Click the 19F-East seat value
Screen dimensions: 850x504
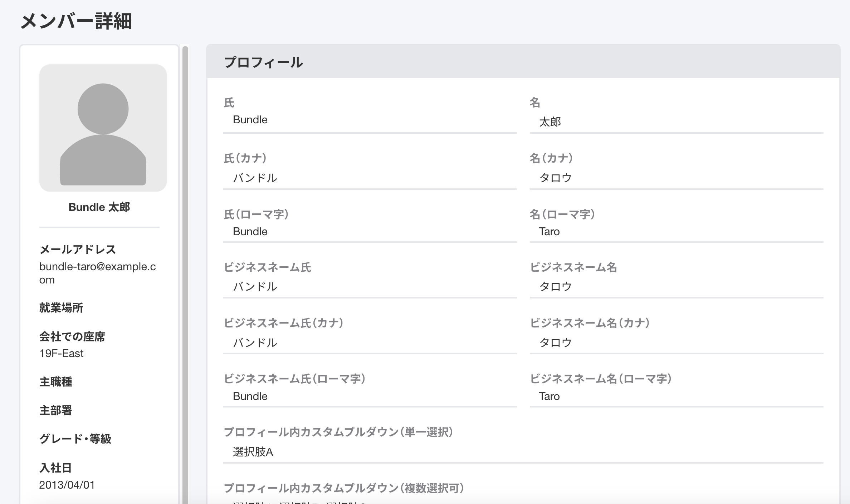[x=61, y=354]
